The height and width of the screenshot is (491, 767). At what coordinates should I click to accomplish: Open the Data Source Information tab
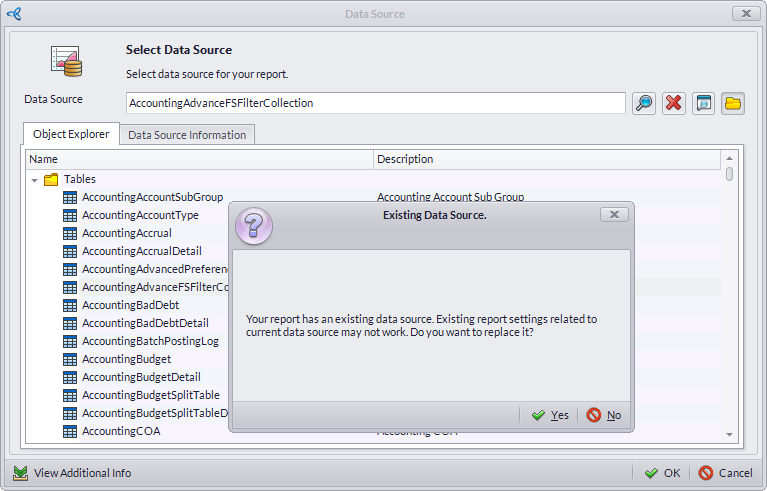187,135
